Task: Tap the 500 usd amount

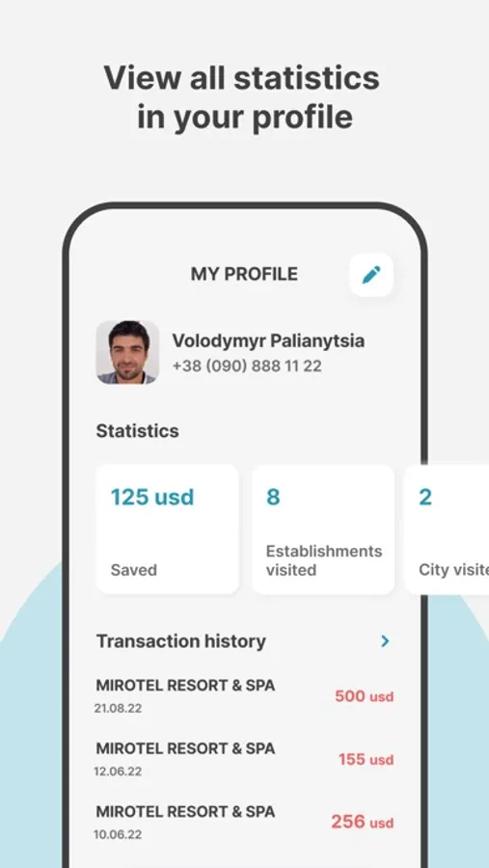Action: pos(365,695)
